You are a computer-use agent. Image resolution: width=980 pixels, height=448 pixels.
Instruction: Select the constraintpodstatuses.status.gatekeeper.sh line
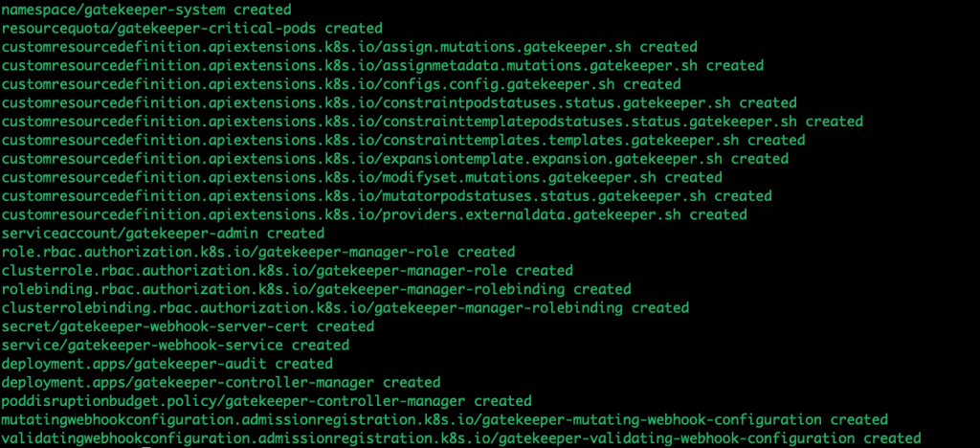tap(399, 103)
